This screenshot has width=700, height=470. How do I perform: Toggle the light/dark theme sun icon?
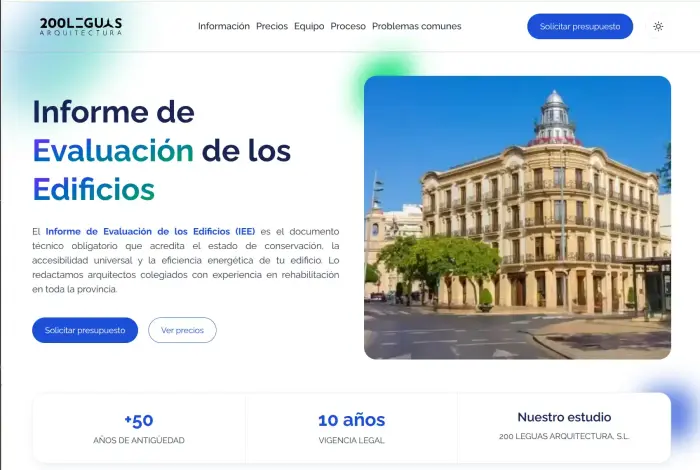pos(658,26)
